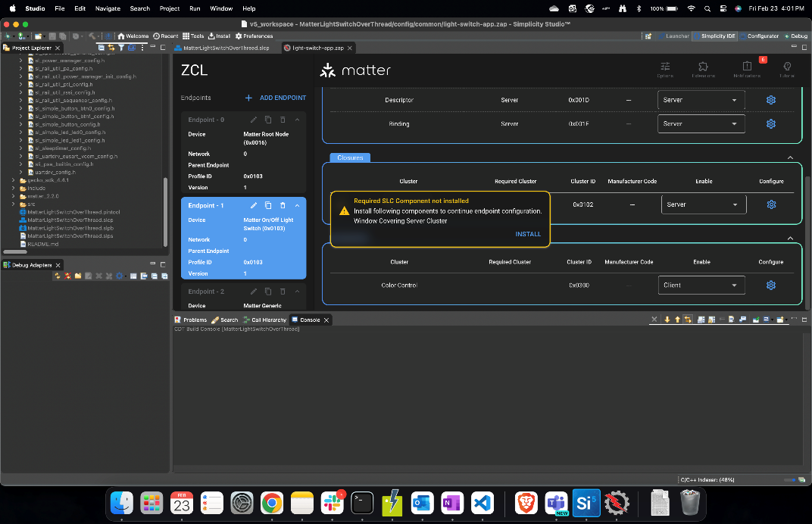
Task: Duplicate Endpoint - 1 with copy icon
Action: click(268, 205)
